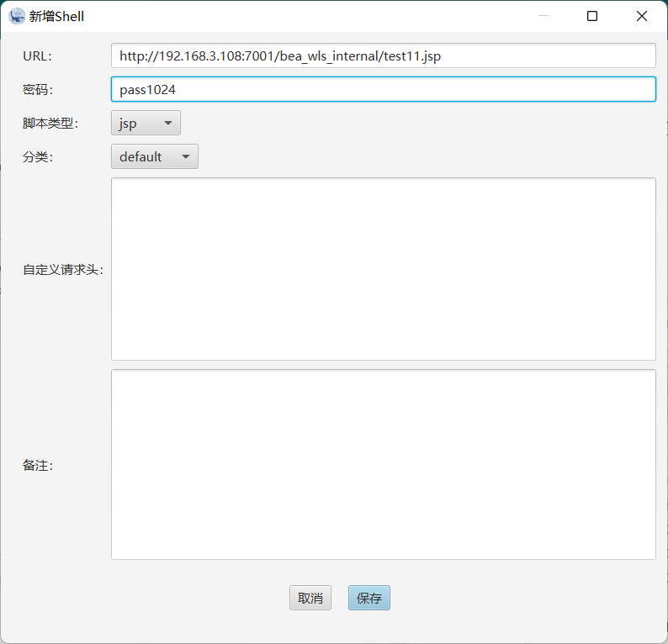The width and height of the screenshot is (668, 644).
Task: Close the 新增Shell dialog
Action: 642,16
